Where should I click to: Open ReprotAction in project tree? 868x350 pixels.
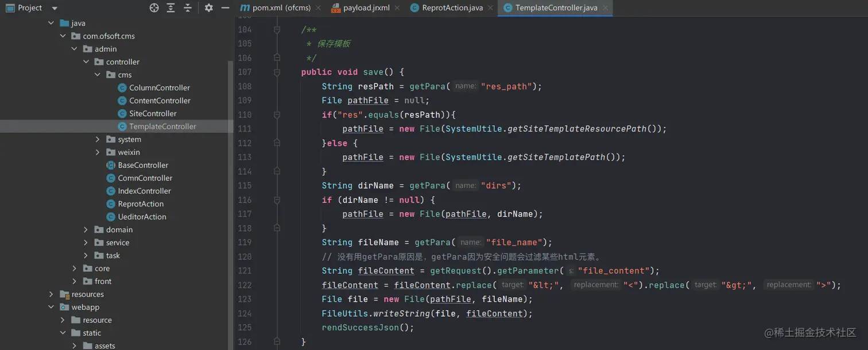(141, 204)
